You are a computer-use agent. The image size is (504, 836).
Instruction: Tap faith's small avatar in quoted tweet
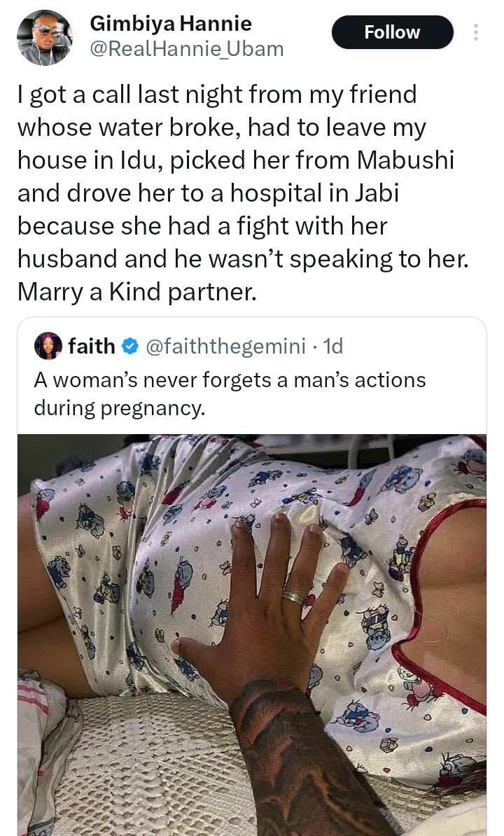(x=50, y=345)
